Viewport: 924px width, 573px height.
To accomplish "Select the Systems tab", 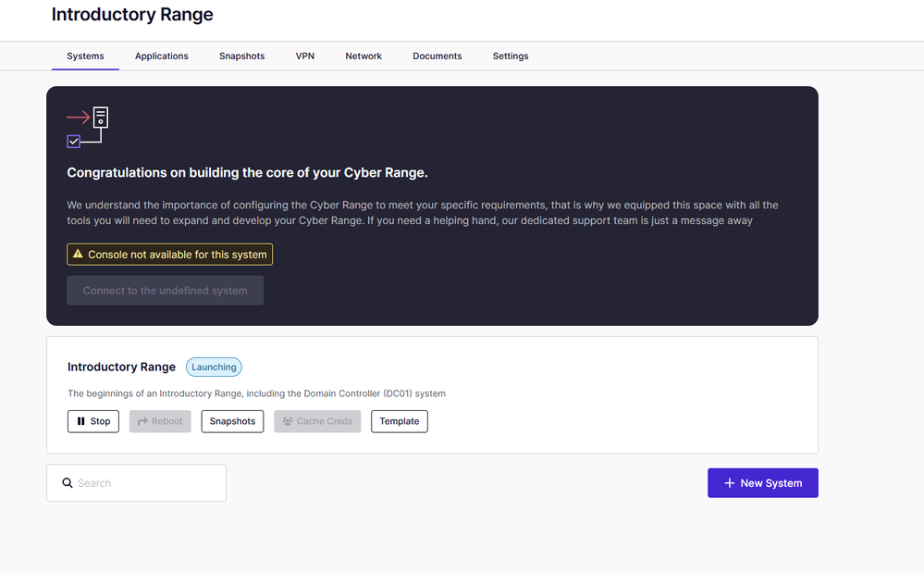I will (85, 56).
